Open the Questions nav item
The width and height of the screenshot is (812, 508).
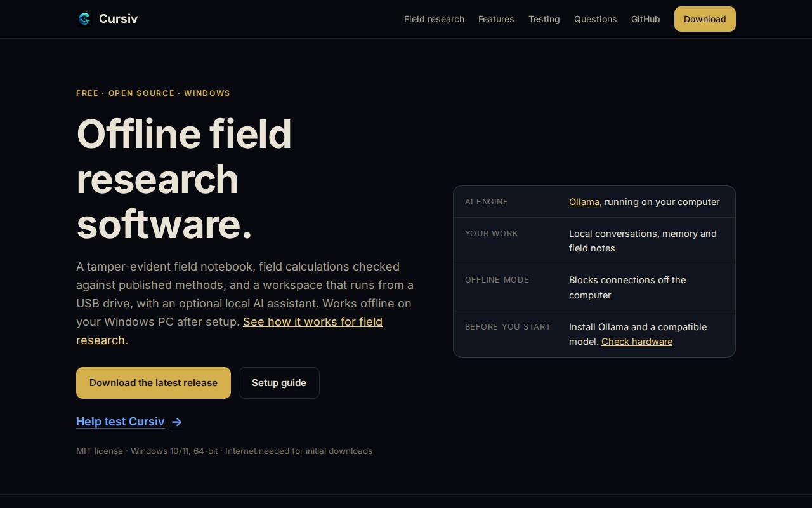[595, 19]
